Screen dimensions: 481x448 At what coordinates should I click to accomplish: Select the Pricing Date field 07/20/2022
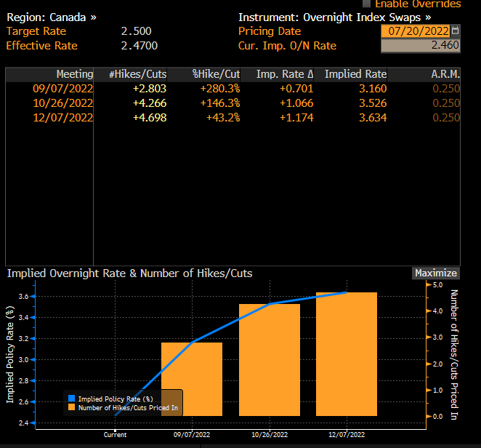(416, 31)
